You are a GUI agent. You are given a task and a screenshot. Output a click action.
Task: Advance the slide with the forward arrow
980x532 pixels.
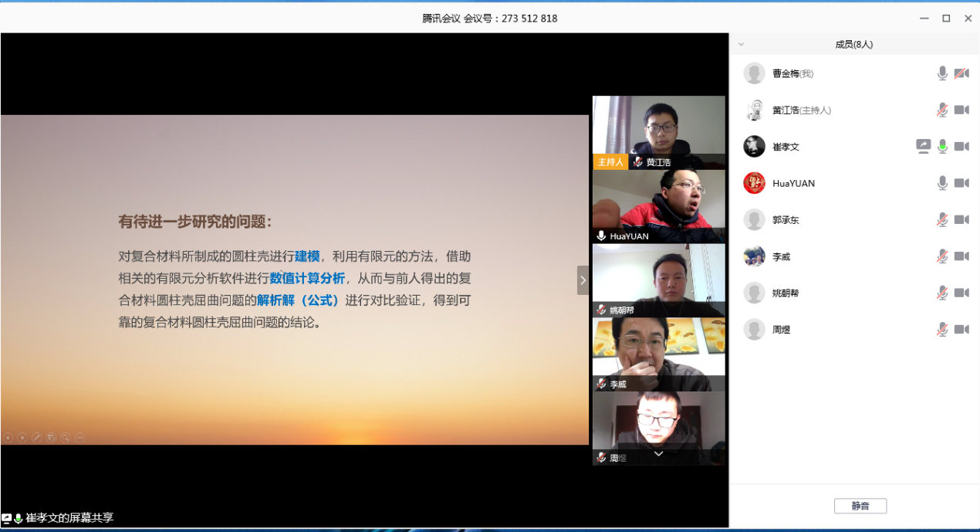tap(22, 438)
